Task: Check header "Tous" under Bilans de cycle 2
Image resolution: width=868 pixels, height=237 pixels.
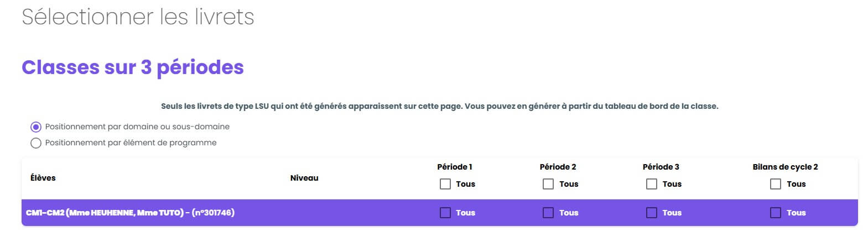Action: click(776, 184)
